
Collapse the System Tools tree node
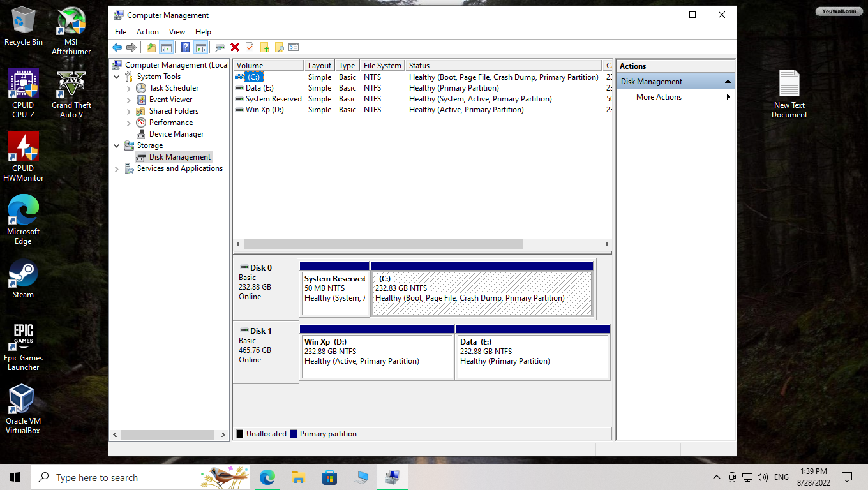[117, 77]
